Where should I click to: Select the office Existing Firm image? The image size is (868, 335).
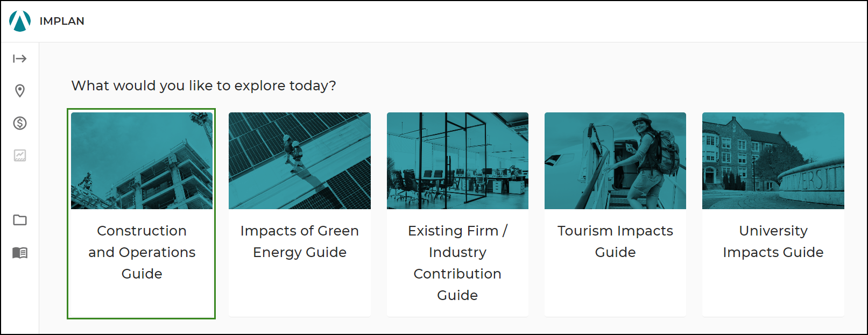point(457,161)
